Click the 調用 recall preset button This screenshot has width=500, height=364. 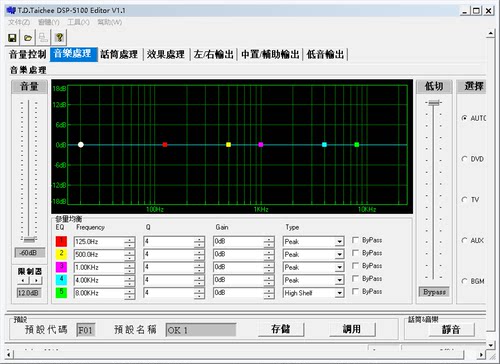click(352, 329)
